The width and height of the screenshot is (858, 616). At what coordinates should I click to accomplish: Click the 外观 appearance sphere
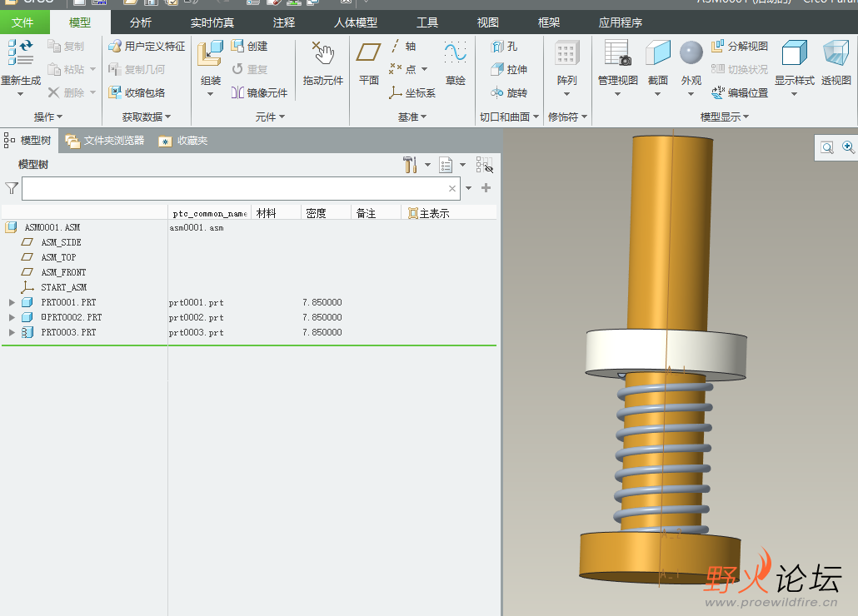(691, 53)
